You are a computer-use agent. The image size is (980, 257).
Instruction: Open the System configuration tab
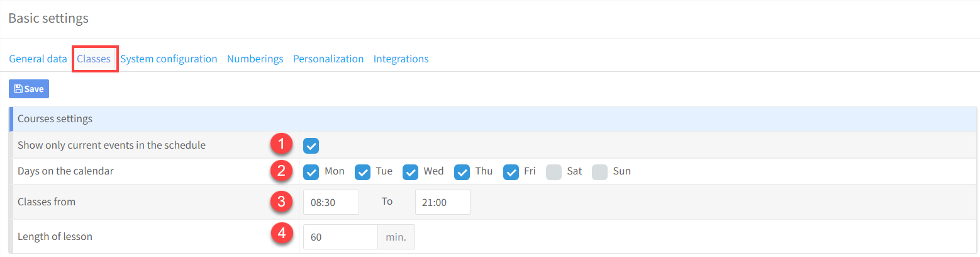[169, 59]
